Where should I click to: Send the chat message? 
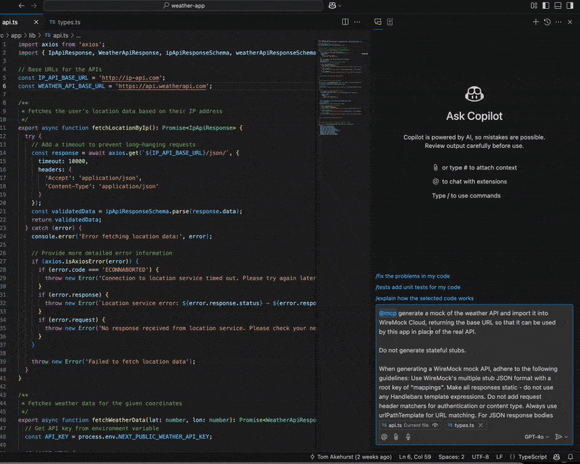pyautogui.click(x=559, y=437)
